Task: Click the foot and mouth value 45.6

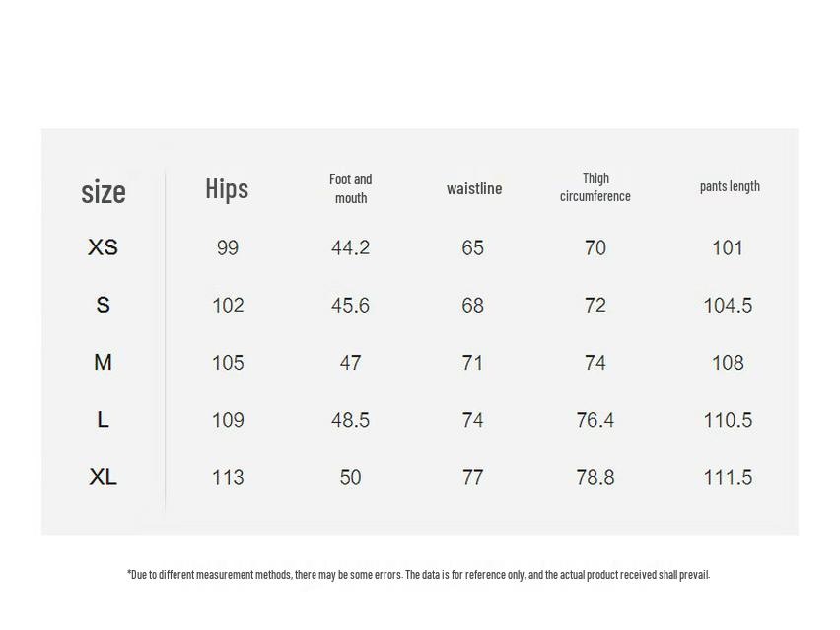Action: (x=350, y=306)
